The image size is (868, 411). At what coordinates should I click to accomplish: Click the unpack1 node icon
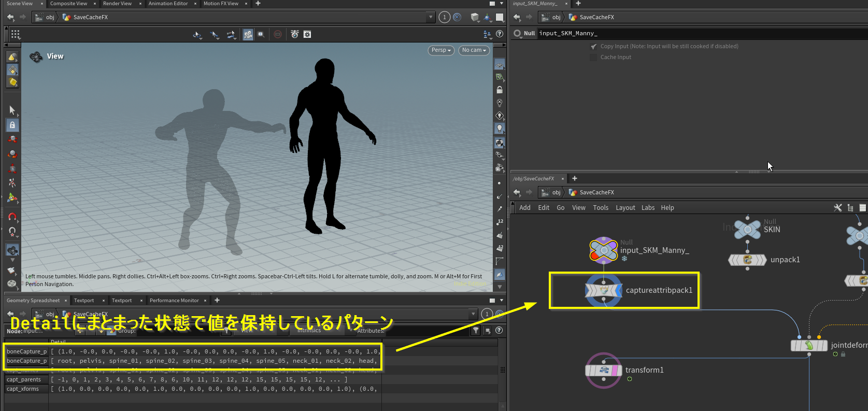(x=747, y=260)
